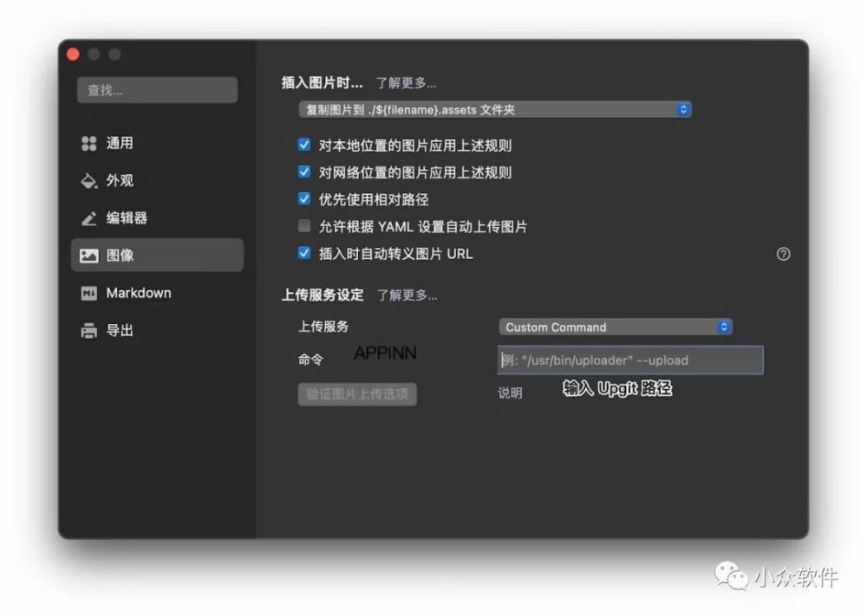Click the Image (图像) picture icon
This screenshot has width=867, height=616.
[x=88, y=256]
